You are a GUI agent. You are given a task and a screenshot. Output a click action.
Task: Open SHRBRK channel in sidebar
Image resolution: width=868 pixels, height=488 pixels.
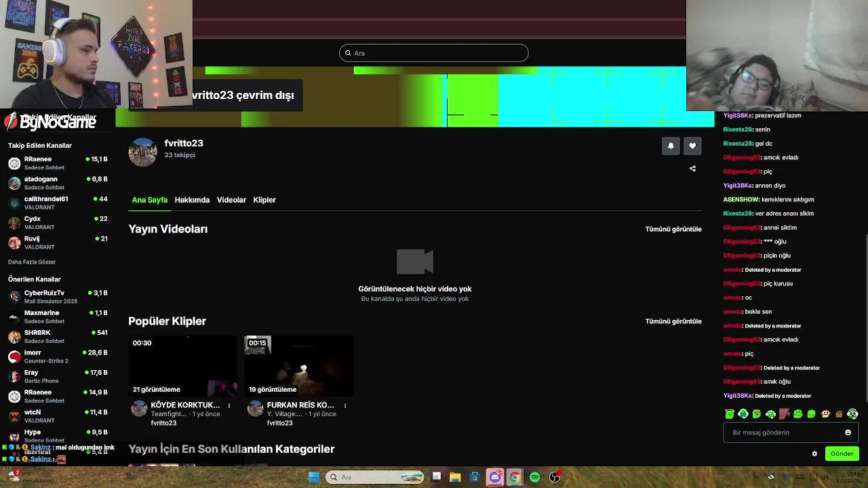click(x=58, y=337)
